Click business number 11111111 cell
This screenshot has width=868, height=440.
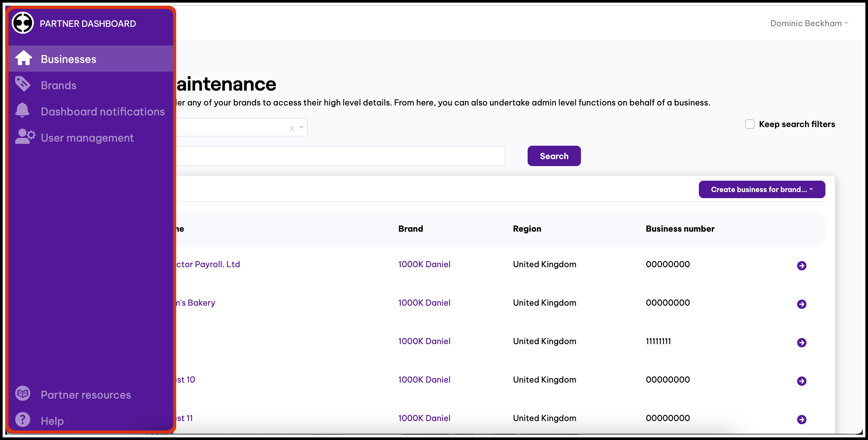point(658,341)
